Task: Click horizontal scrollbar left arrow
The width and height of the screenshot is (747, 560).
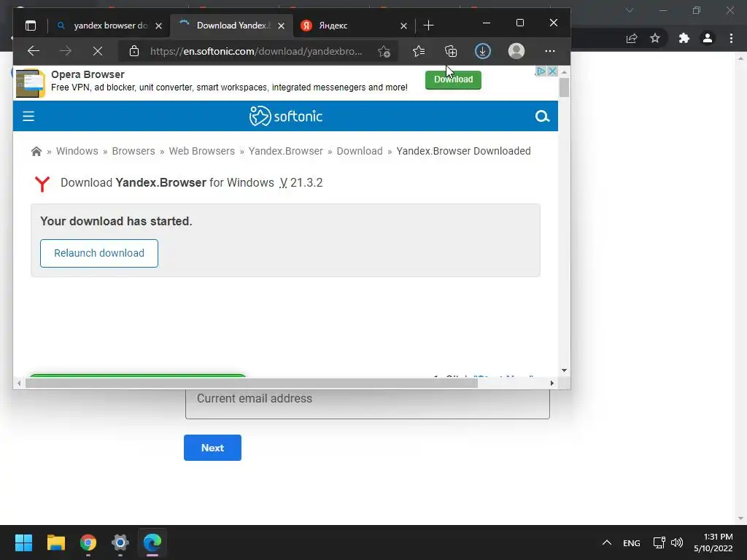Action: pyautogui.click(x=19, y=384)
